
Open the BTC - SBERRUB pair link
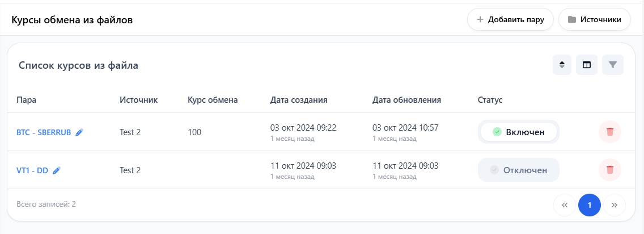click(44, 132)
